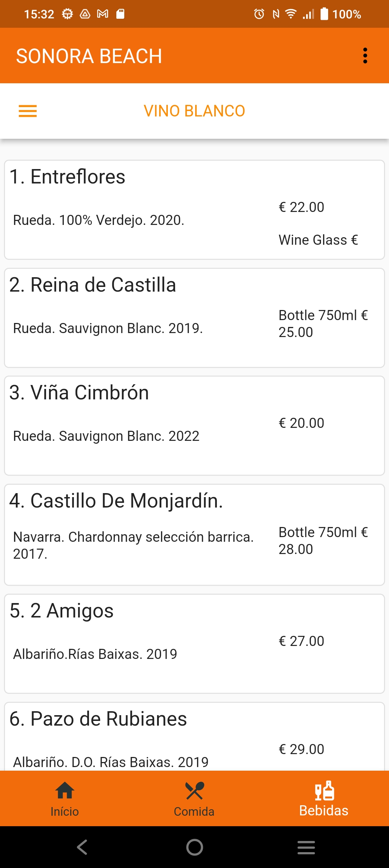Tap the Gmail notification icon in status bar
Screen dimensions: 389x868
[x=103, y=14]
